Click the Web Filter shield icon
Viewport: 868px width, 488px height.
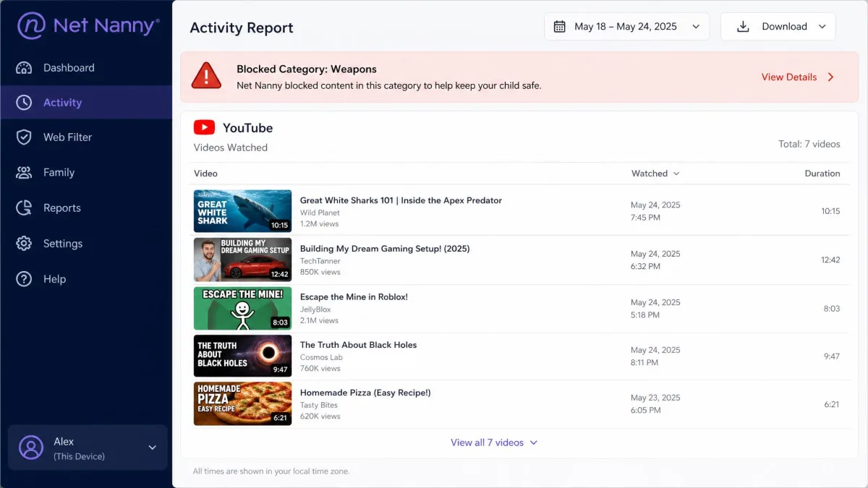[24, 137]
